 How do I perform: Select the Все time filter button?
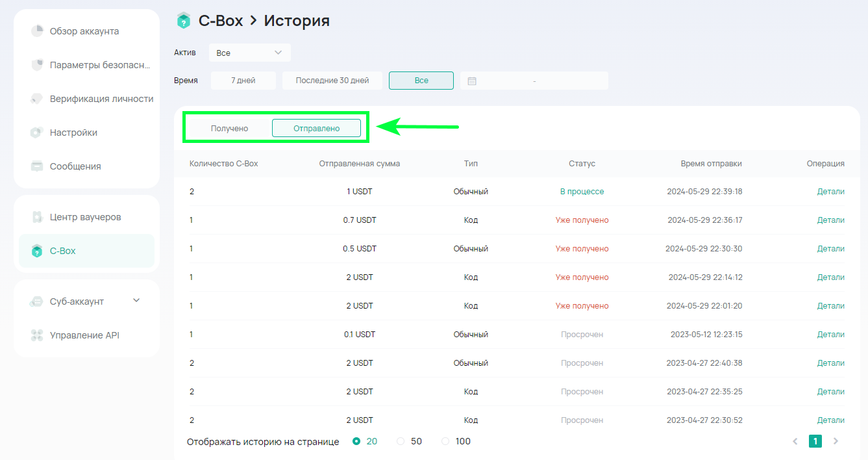click(x=421, y=81)
